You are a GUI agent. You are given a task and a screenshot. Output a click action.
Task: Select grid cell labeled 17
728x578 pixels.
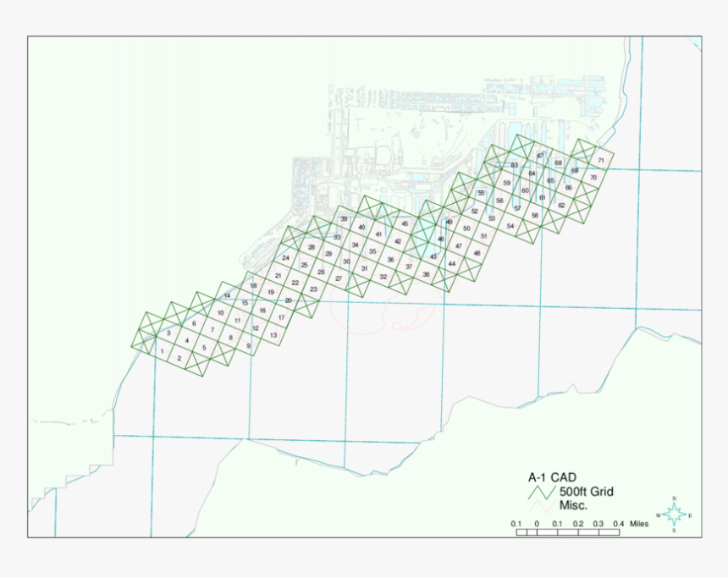click(x=281, y=317)
